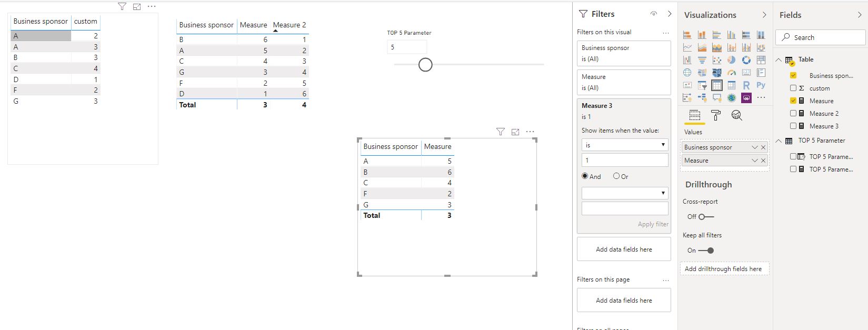Select the ArcGIS map visualization

tap(731, 98)
